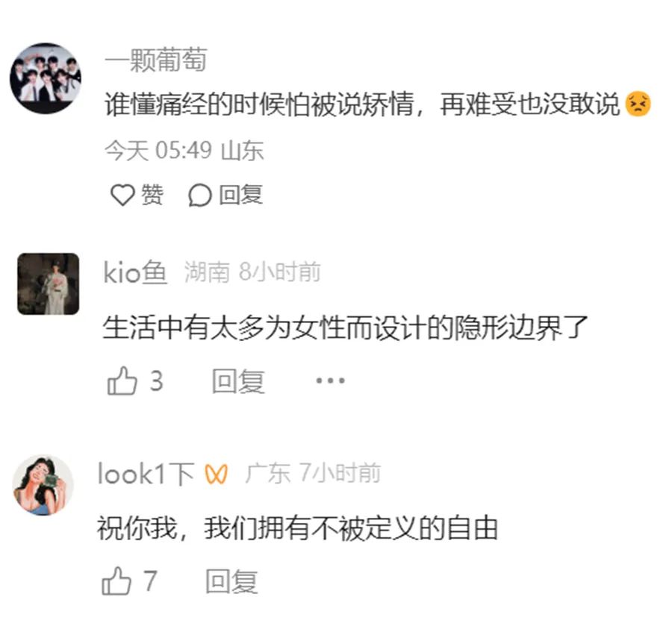The image size is (672, 620).
Task: Open the three-dots menu on kio鱼's comment
Action: (x=330, y=381)
